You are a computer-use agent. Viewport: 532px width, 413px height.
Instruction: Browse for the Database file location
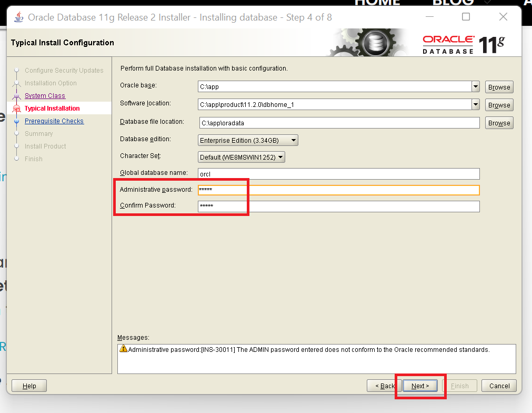[499, 123]
